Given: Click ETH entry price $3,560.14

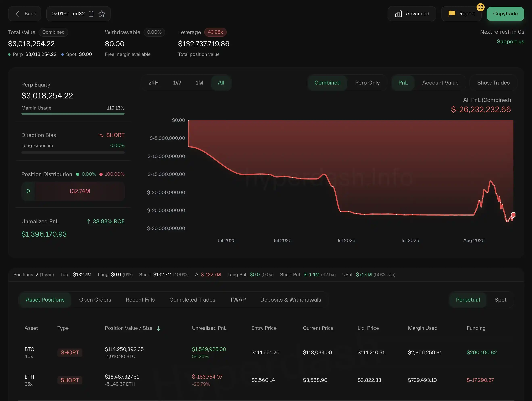Looking at the screenshot, I should point(263,380).
